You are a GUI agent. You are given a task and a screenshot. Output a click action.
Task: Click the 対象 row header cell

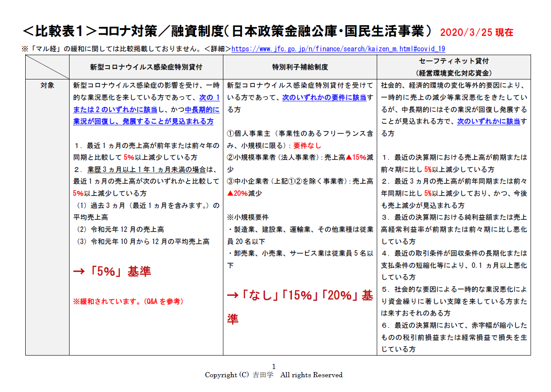point(47,86)
